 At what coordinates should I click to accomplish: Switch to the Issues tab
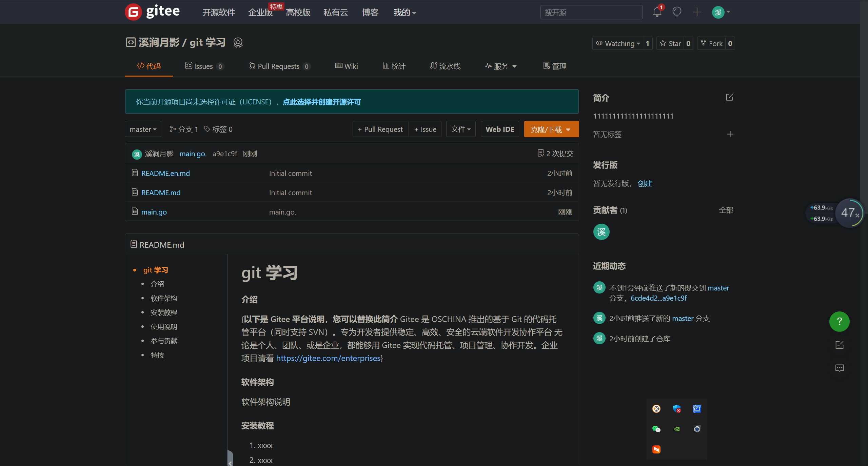[203, 66]
